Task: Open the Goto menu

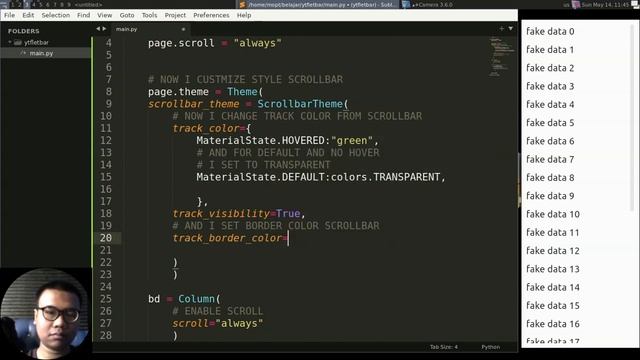Action: (x=127, y=15)
